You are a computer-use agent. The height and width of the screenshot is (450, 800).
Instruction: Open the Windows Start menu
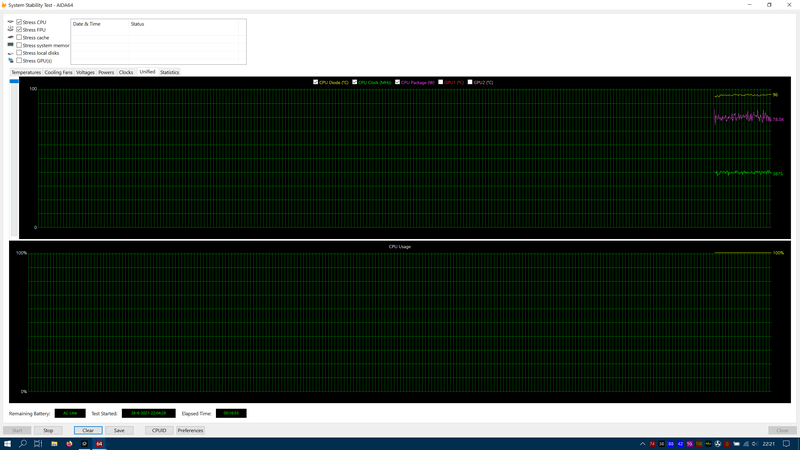(x=7, y=444)
